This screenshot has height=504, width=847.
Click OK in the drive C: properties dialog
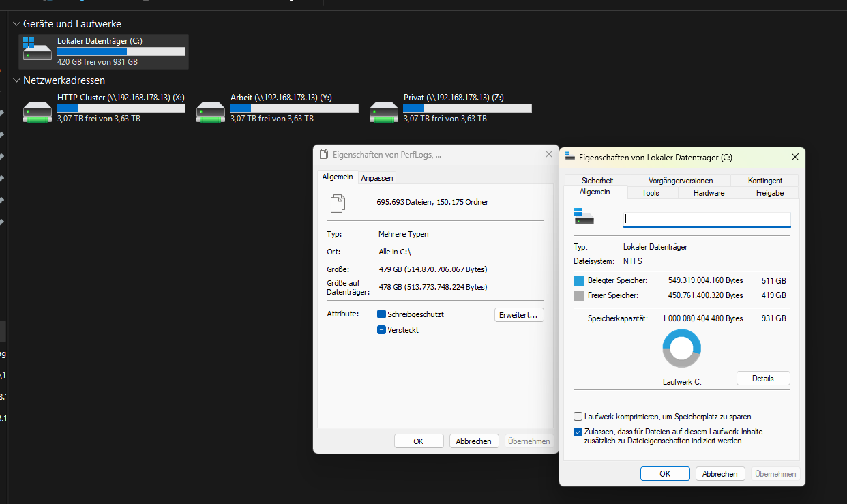(x=665, y=474)
